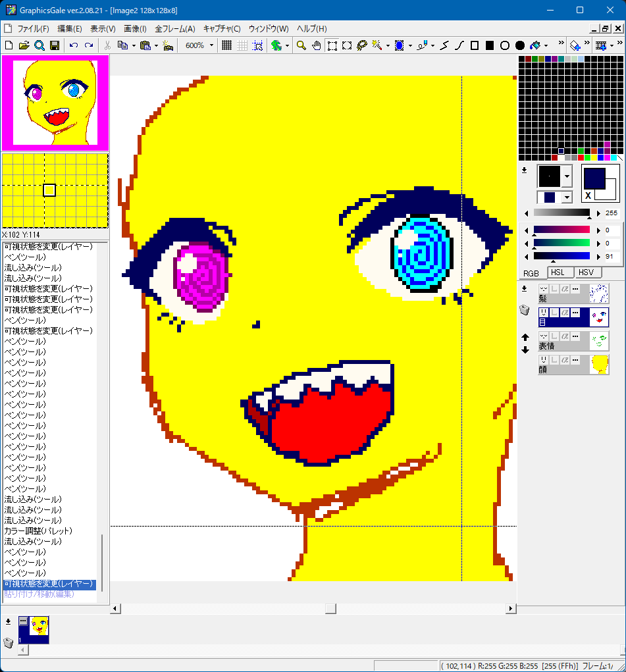The image size is (626, 672).
Task: Select the hand pan tool
Action: (317, 45)
